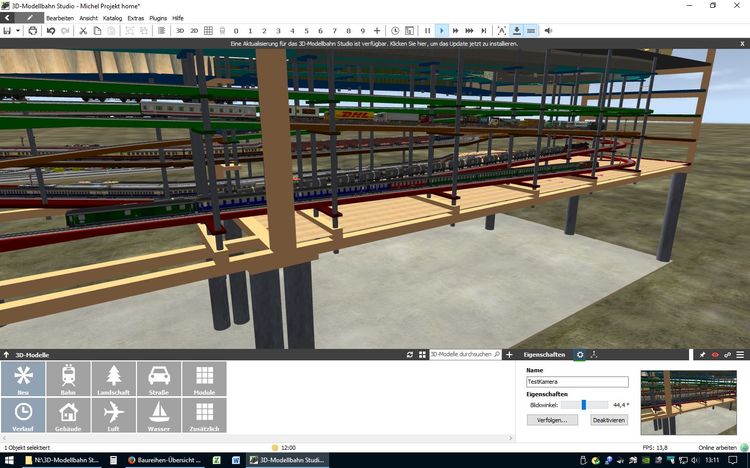The height and width of the screenshot is (468, 750).
Task: Open the hierarchy connections tab
Action: (594, 355)
